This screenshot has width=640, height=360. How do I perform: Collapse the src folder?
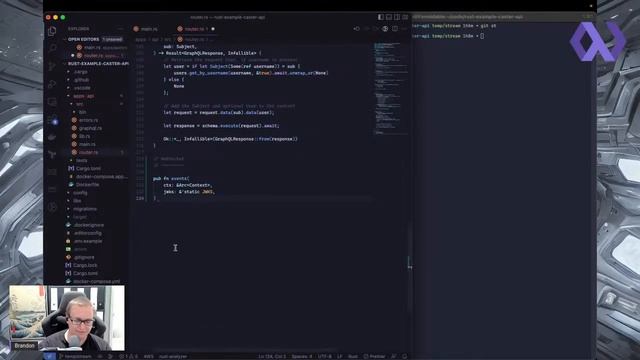pyautogui.click(x=80, y=104)
